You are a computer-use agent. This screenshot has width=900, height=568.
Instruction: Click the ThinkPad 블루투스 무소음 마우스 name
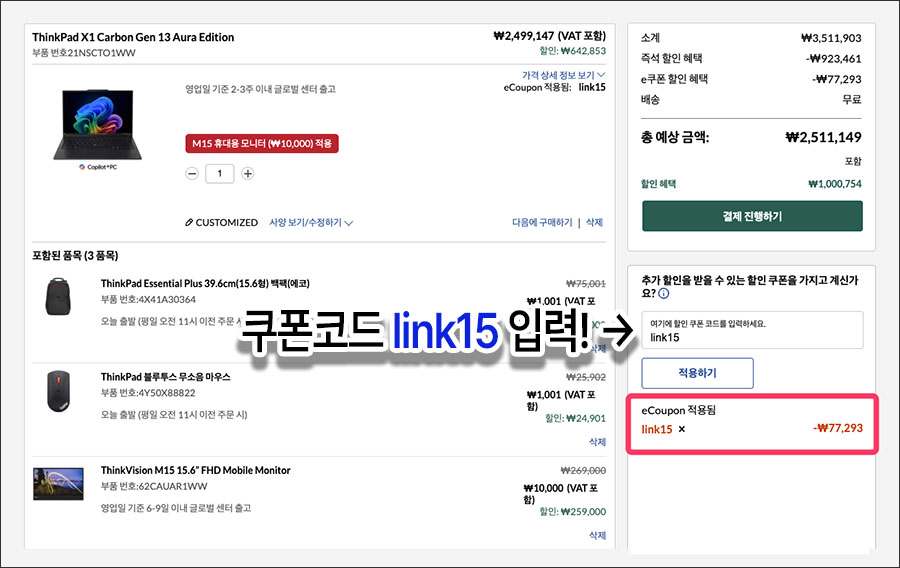165,377
